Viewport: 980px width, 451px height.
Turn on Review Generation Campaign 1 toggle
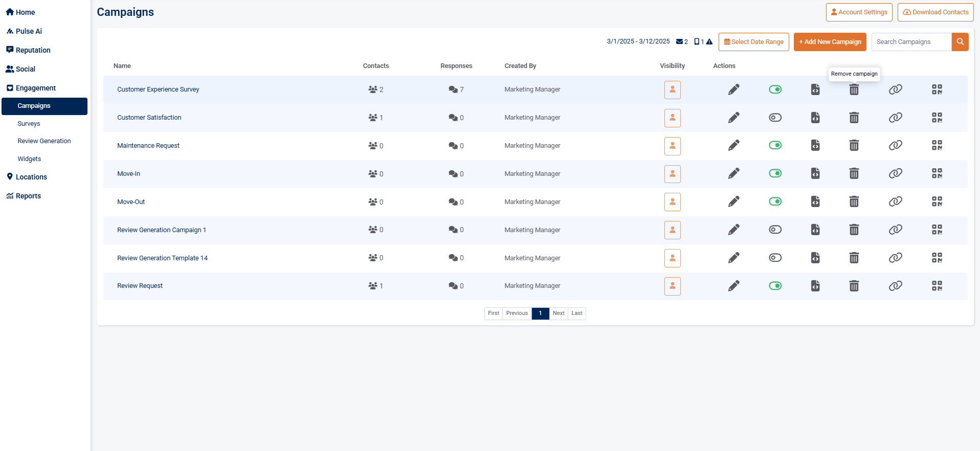[x=775, y=230]
